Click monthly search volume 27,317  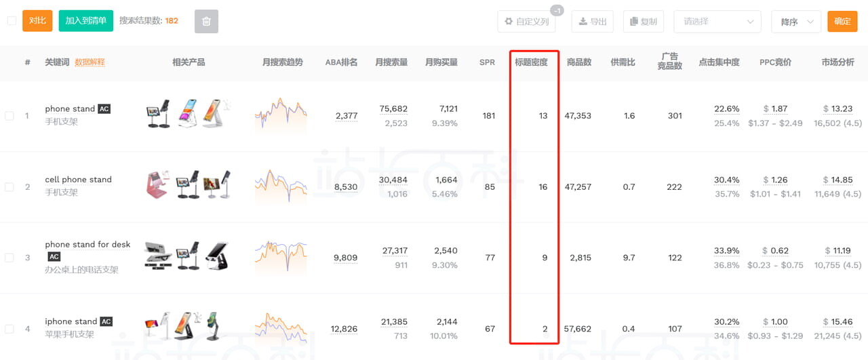tap(395, 251)
